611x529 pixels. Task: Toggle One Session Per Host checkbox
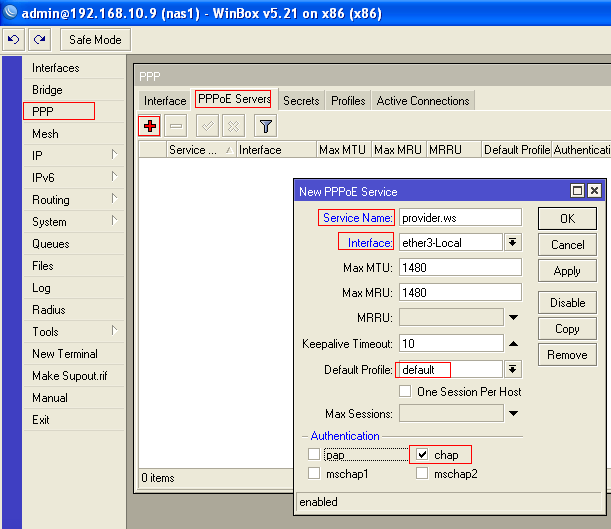(406, 391)
